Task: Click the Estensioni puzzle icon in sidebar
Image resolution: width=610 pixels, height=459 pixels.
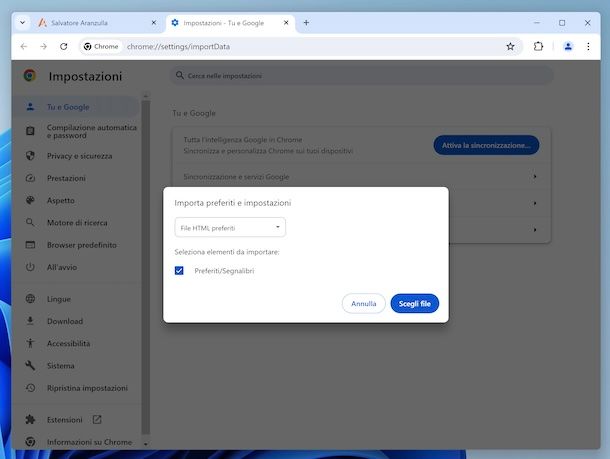Action: (x=30, y=420)
